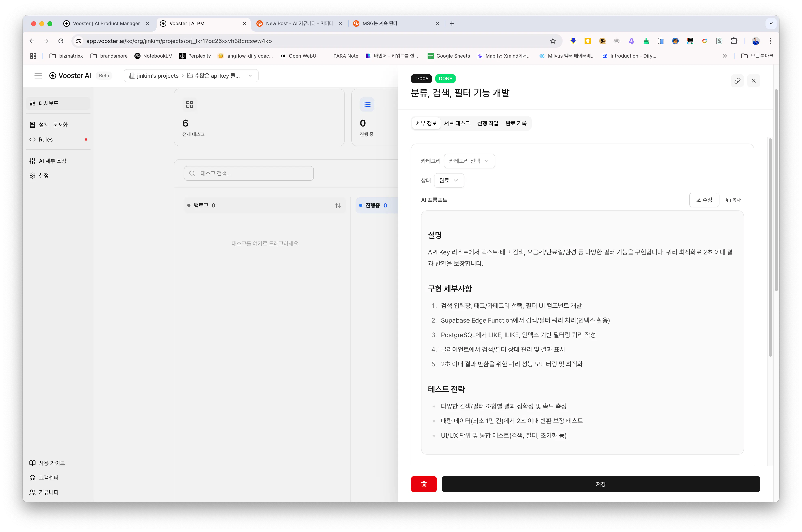This screenshot has height=532, width=802.
Task: Click the Vooster AI logo
Action: tap(70, 76)
